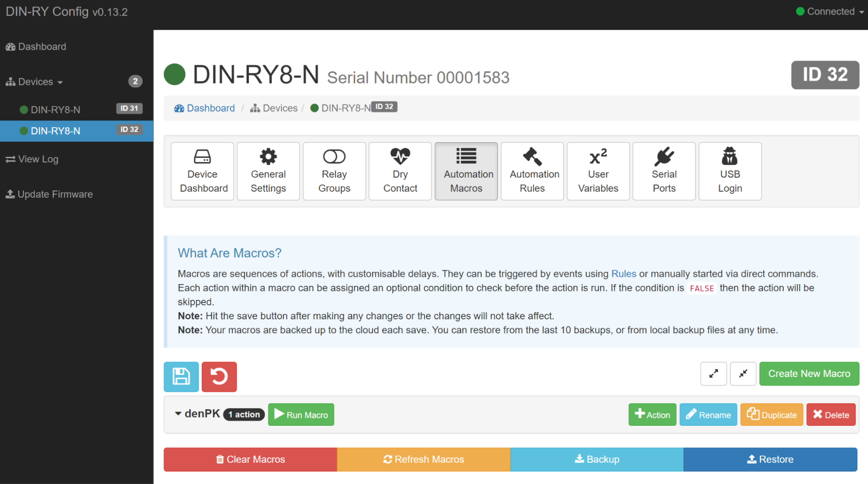Collapse the denPK macro row
Screen dimensions: 868x484
178,414
